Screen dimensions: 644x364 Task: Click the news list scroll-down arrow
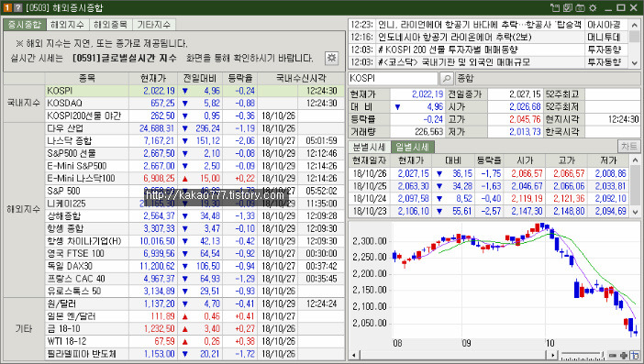coord(635,62)
